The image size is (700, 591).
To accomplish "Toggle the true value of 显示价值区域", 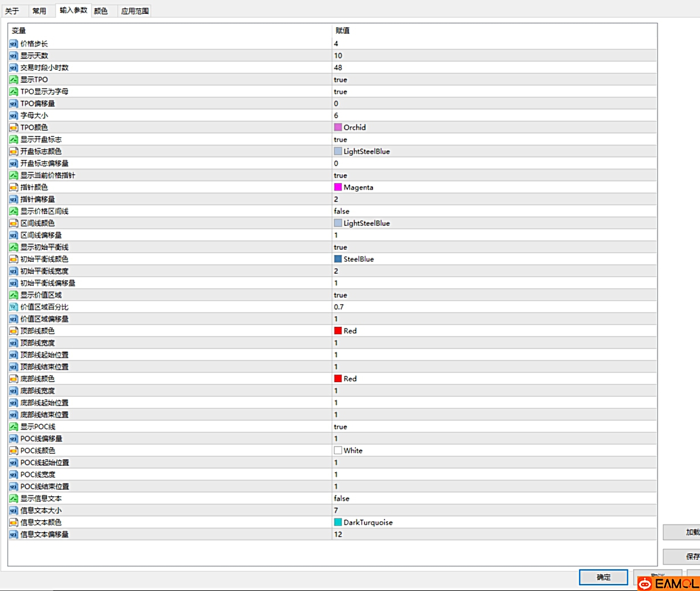I will coord(340,295).
